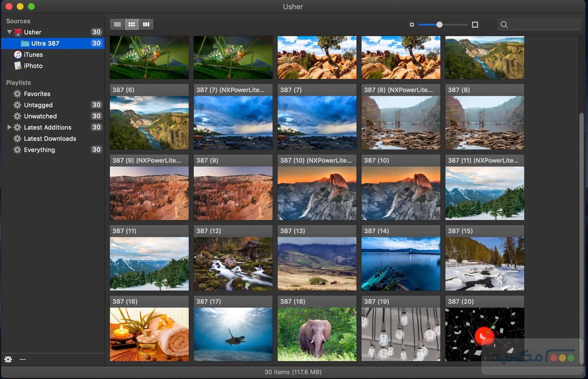Open the Unwatched smart playlist
Image resolution: width=588 pixels, height=379 pixels.
tap(40, 116)
